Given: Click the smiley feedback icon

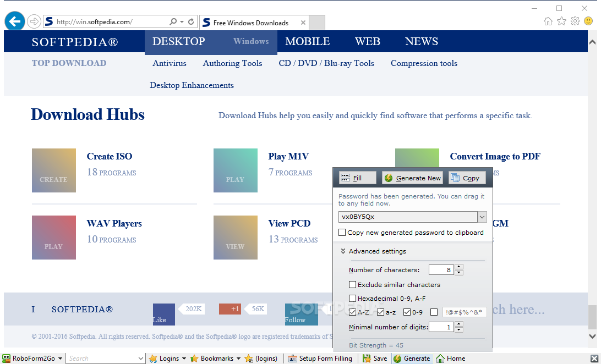Looking at the screenshot, I should click(588, 21).
